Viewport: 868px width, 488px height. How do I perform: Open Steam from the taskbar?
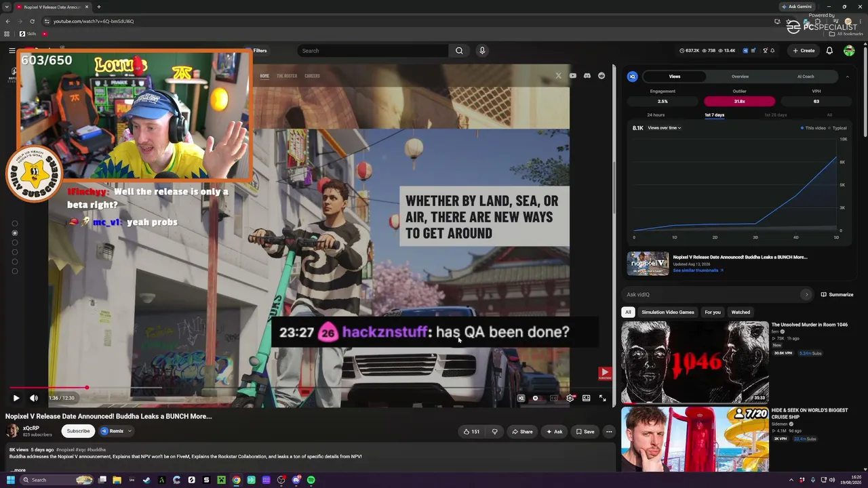146,480
